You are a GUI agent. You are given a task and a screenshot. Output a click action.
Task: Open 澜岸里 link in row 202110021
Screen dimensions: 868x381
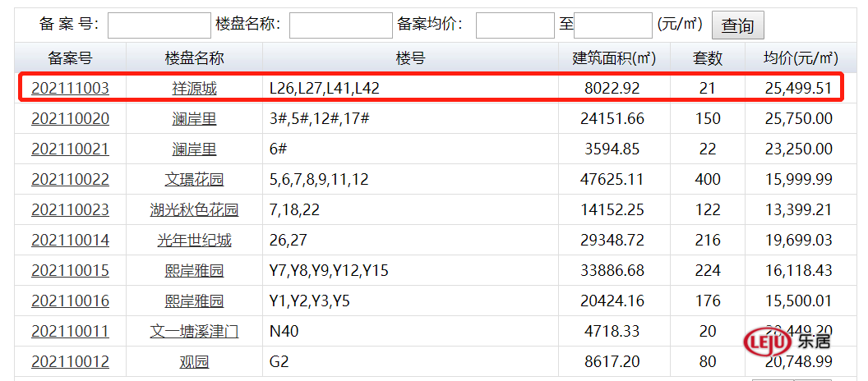pyautogui.click(x=194, y=149)
